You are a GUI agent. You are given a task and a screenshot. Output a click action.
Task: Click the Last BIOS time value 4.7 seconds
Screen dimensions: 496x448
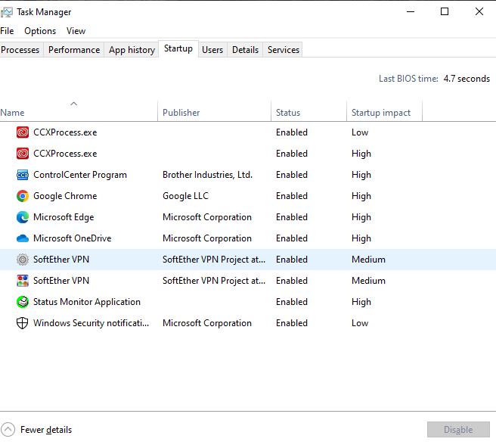tap(467, 79)
